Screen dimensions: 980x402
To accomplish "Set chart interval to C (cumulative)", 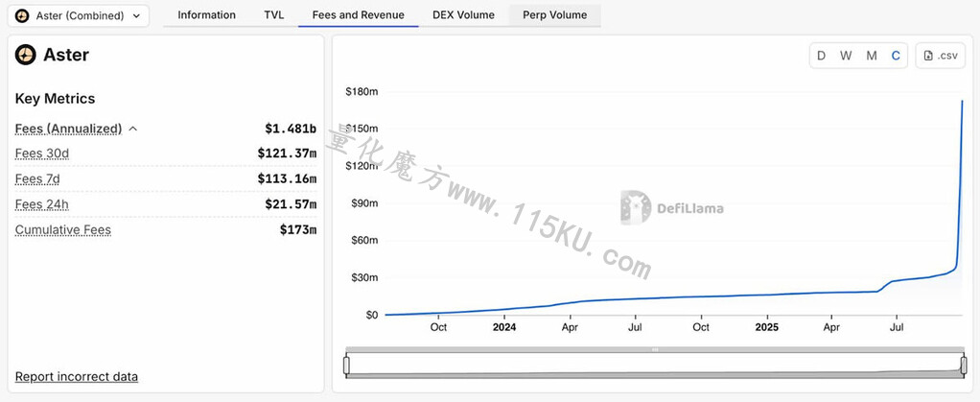I will (896, 56).
